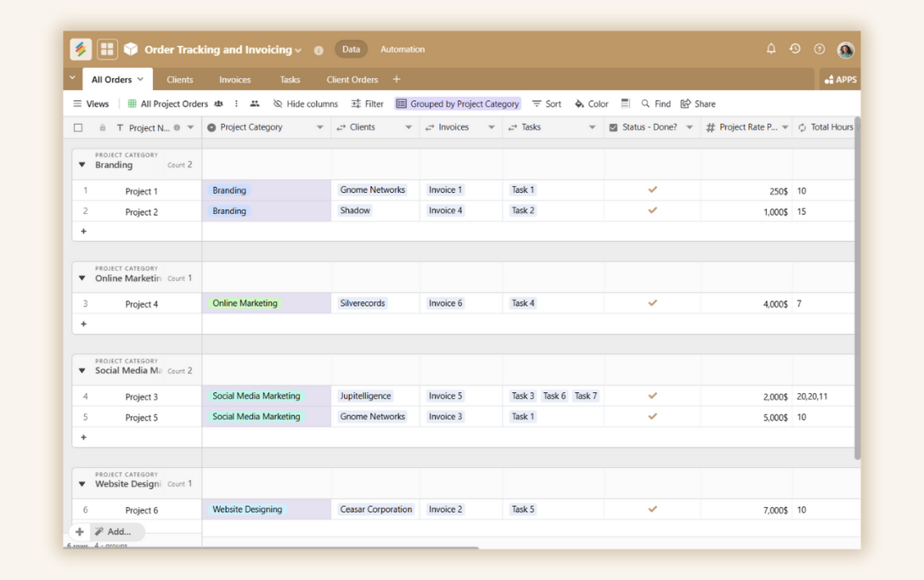Image resolution: width=924 pixels, height=580 pixels.
Task: Uncheck Status - Done for Project 1
Action: [652, 190]
